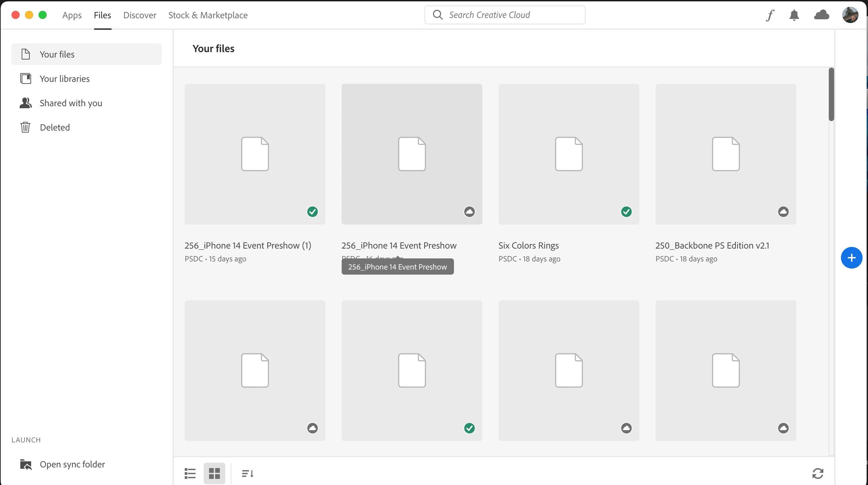Open the notifications bell
Screen dimensions: 868x485
pos(794,15)
